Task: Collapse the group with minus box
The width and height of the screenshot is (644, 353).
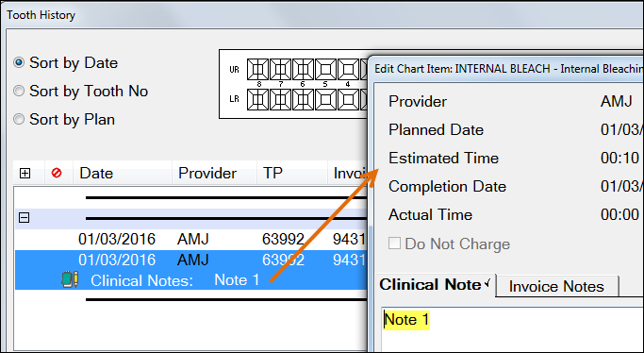Action: 25,218
